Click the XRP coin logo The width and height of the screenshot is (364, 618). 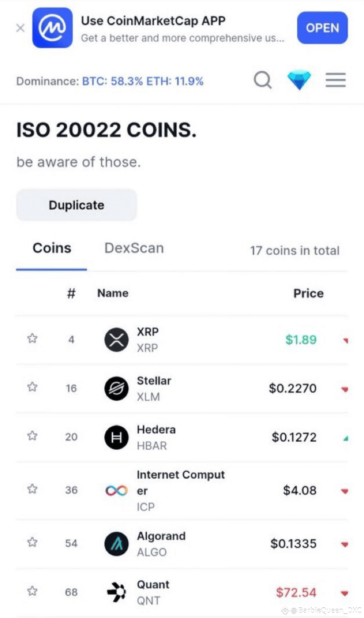tap(117, 340)
